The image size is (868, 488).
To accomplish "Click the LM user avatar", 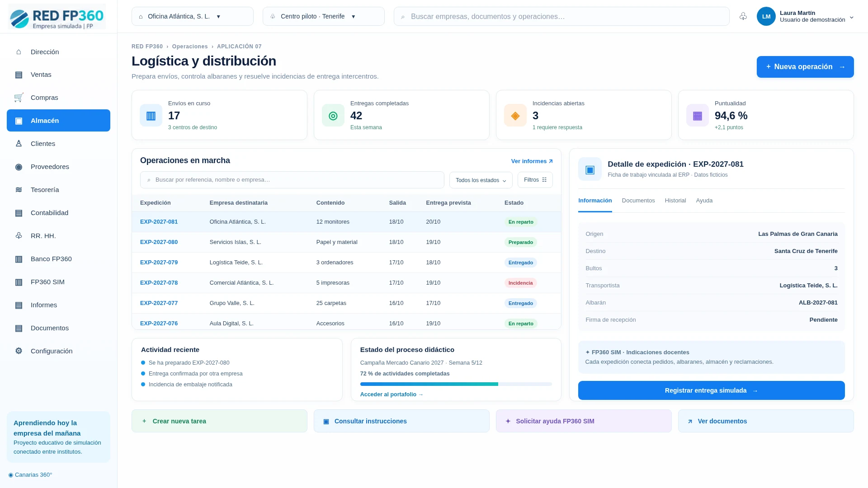I will click(766, 16).
